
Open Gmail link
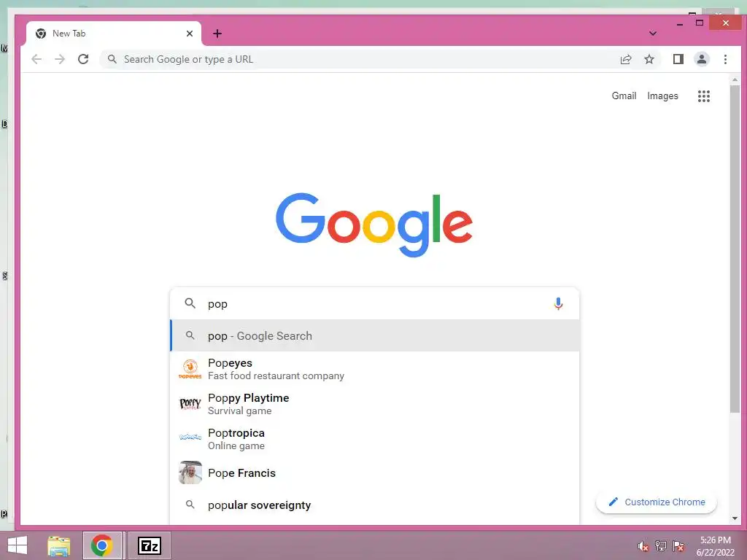[x=624, y=96]
